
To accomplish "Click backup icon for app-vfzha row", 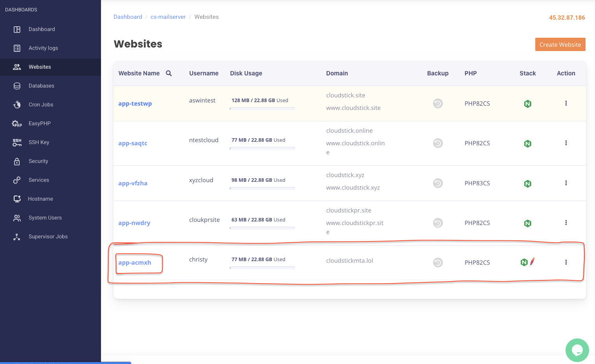I will point(438,183).
